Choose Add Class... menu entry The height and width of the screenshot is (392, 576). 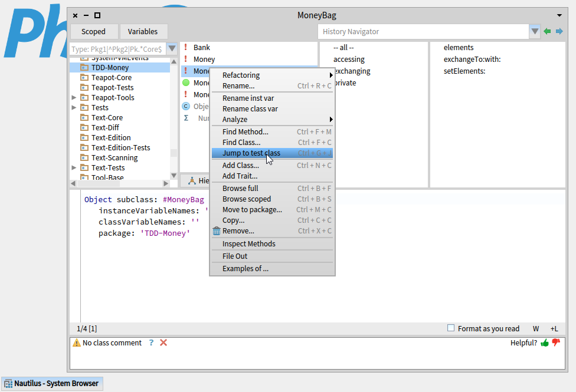(272, 166)
